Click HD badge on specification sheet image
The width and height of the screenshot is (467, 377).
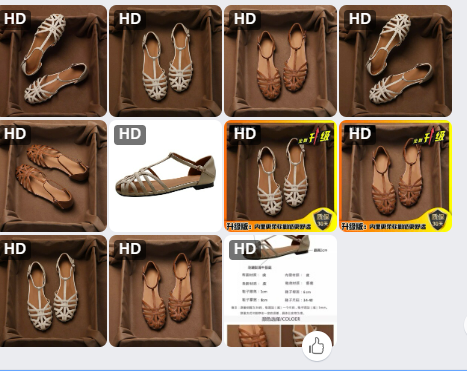245,250
